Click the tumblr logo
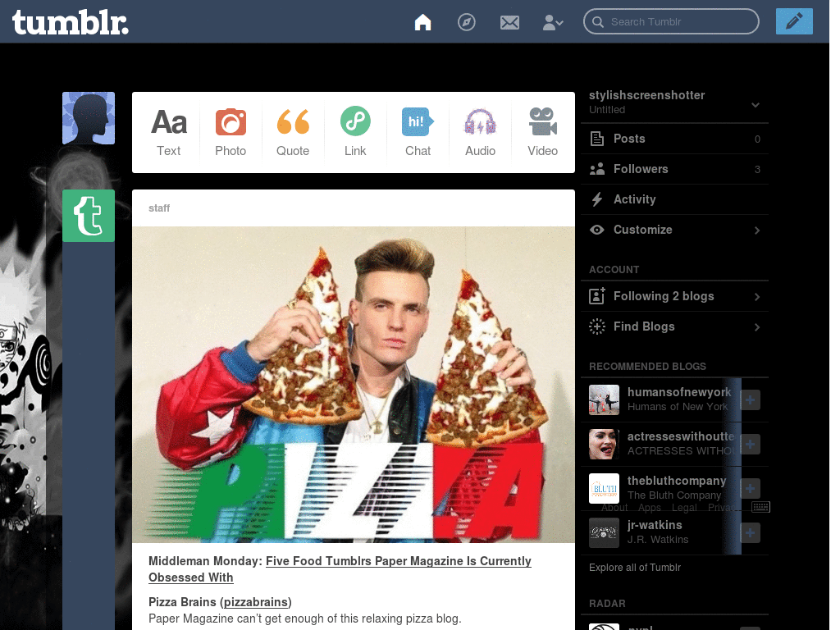The height and width of the screenshot is (630, 840). pos(71,22)
